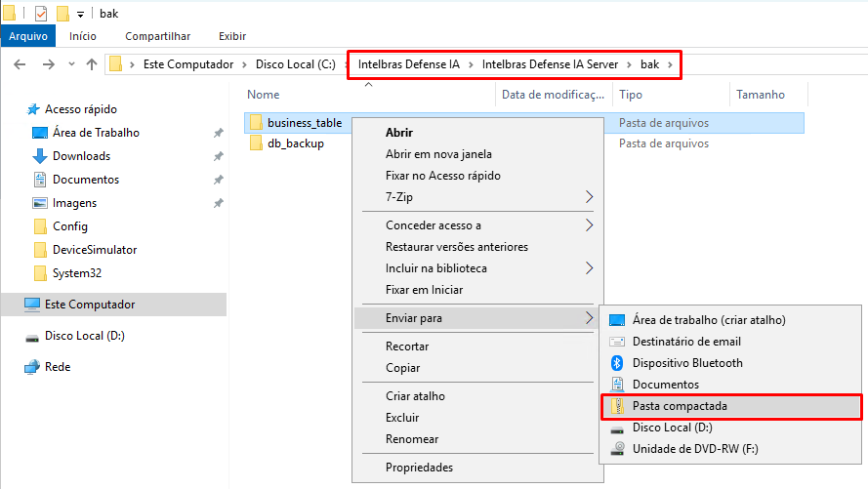Expand chevron after bak in address bar
868x489 pixels.
(670, 64)
